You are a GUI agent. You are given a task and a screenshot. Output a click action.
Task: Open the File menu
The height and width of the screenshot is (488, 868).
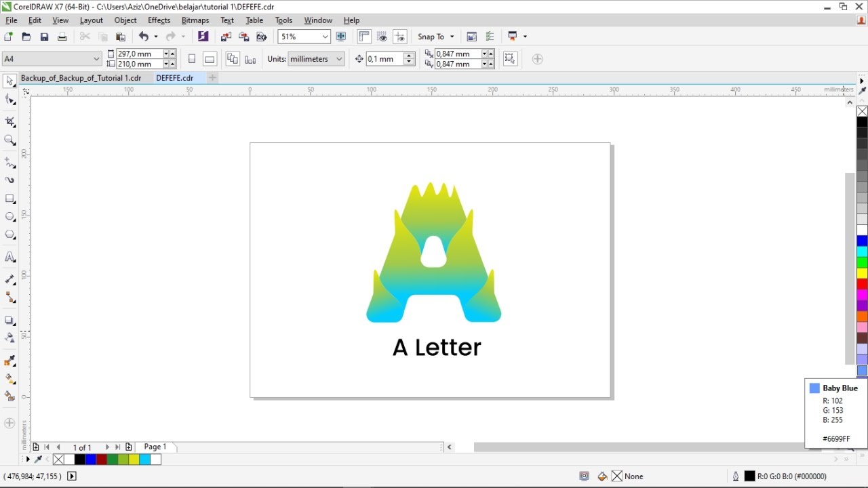(12, 20)
